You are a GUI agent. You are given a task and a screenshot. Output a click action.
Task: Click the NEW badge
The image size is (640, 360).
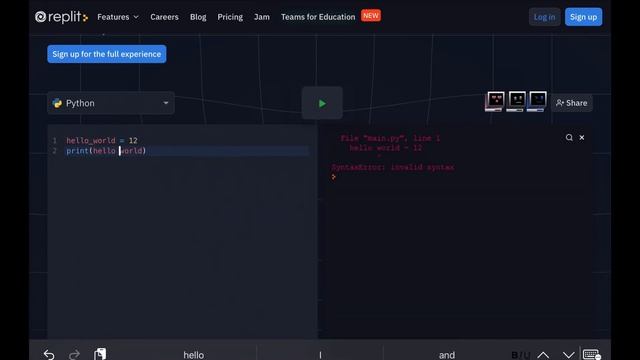coord(371,16)
